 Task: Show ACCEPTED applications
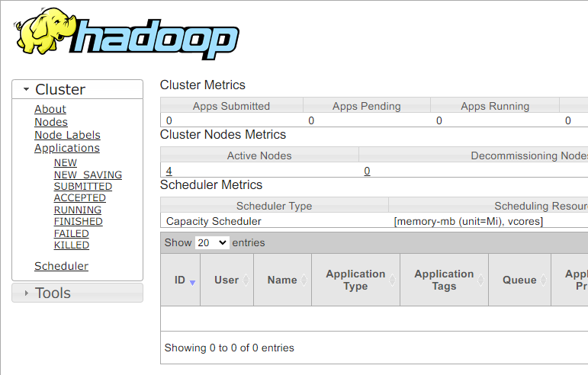[x=80, y=198]
